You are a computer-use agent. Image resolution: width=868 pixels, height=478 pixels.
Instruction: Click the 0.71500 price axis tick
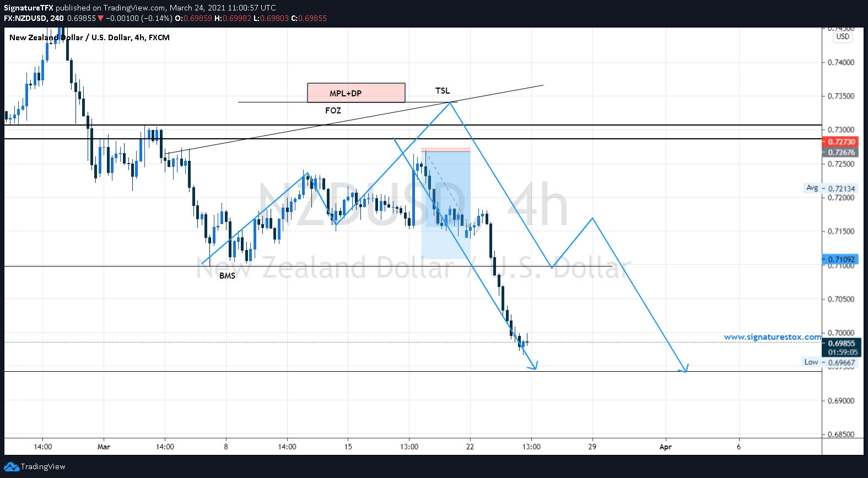coord(841,231)
